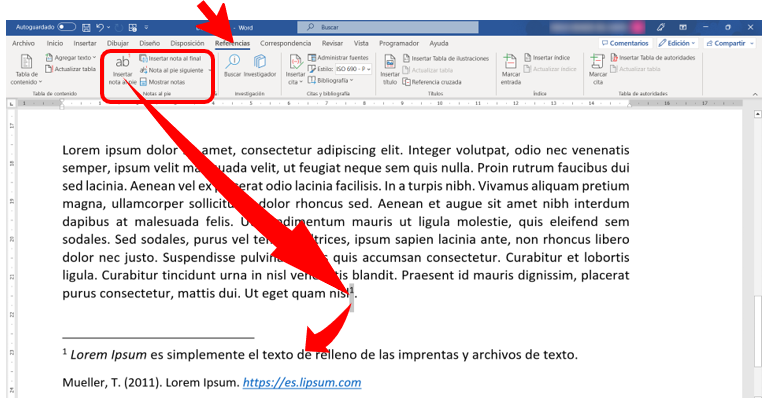Open the Estilo ISO 690 combo box

pos(353,69)
